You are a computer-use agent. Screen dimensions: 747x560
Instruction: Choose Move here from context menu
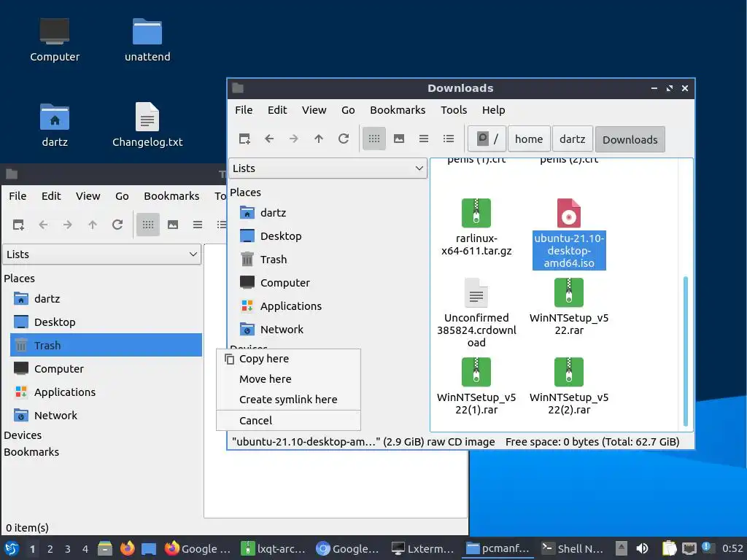point(288,379)
